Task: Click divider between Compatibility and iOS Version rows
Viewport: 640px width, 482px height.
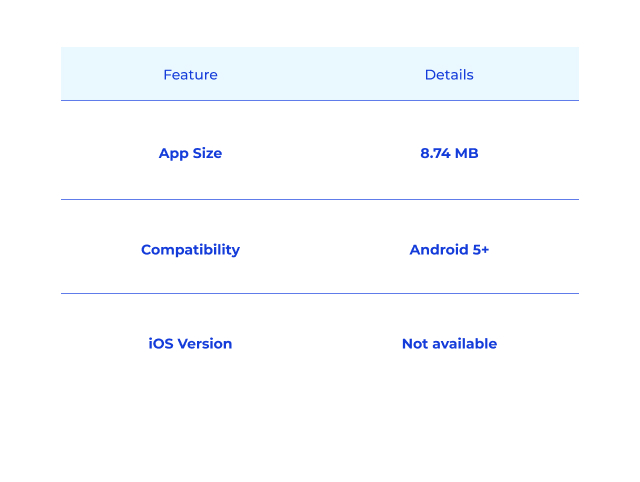Action: point(320,293)
